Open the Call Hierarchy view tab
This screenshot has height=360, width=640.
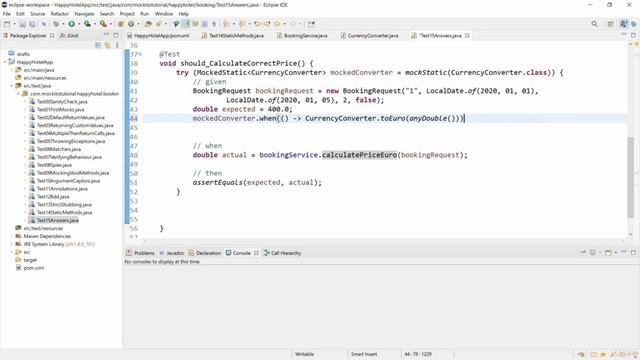[x=282, y=253]
